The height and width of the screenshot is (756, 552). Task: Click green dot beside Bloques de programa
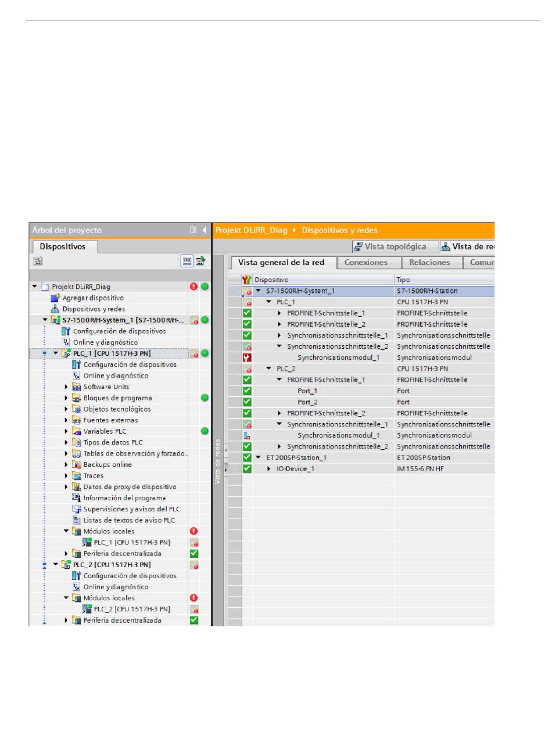point(205,398)
